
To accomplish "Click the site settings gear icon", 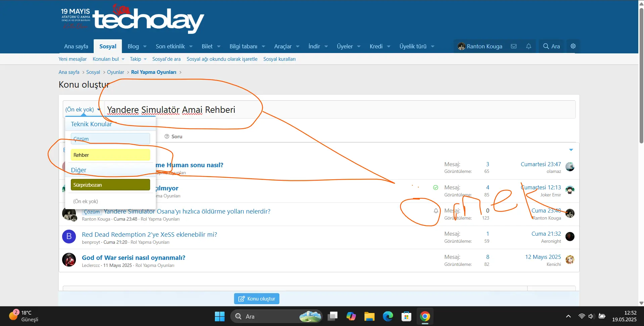I will click(x=573, y=46).
